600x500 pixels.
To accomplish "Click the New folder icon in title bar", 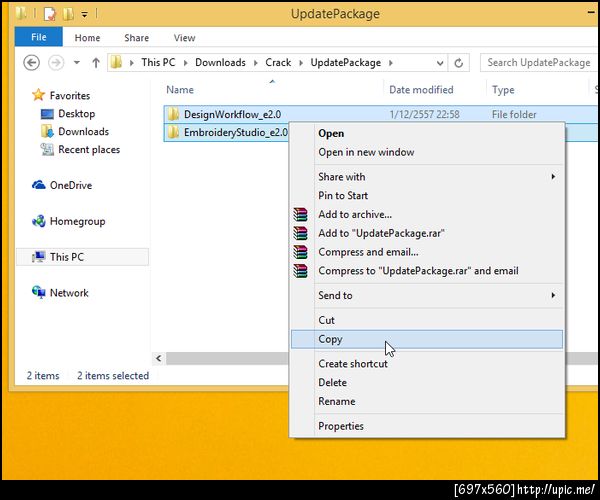I will click(x=68, y=14).
